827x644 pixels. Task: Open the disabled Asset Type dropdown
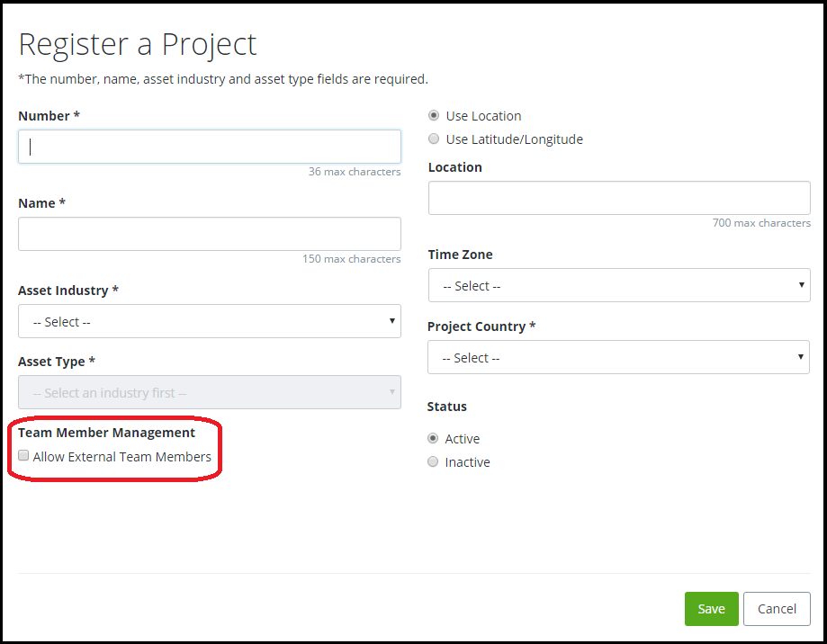point(210,392)
